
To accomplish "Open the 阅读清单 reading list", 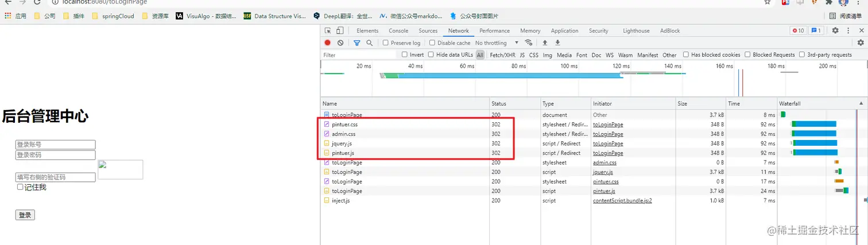I will point(847,16).
